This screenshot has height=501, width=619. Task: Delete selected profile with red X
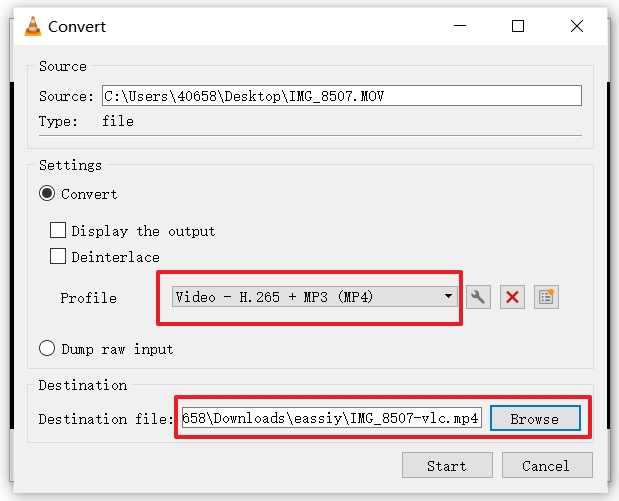(x=512, y=297)
